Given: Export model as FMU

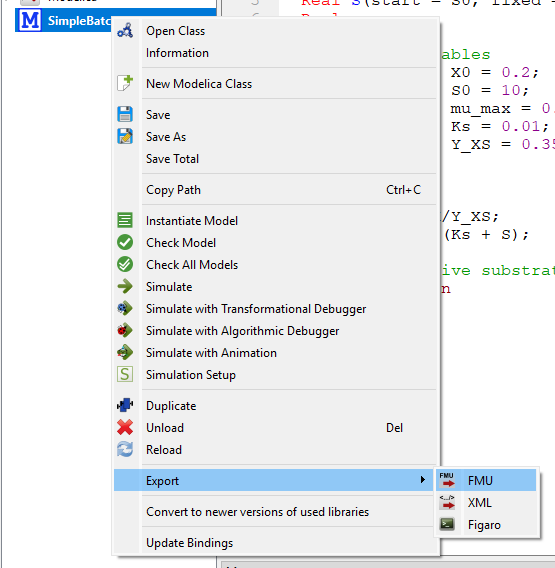Looking at the screenshot, I should click(x=486, y=480).
